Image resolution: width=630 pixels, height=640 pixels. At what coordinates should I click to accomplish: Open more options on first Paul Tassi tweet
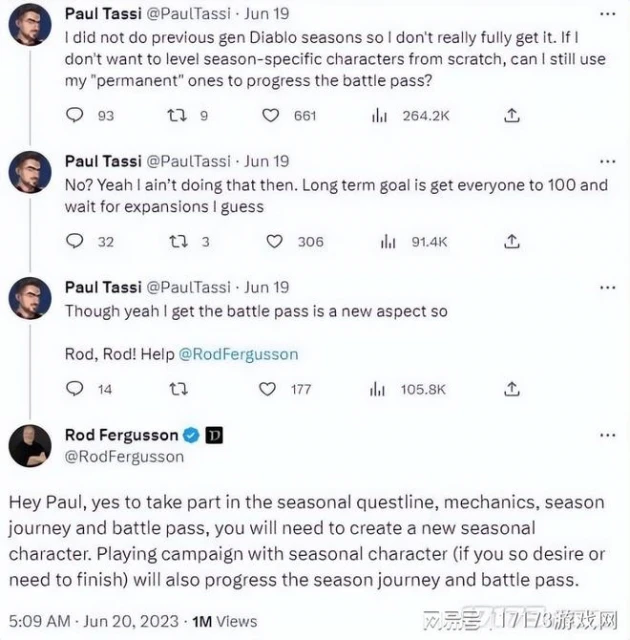pyautogui.click(x=607, y=14)
